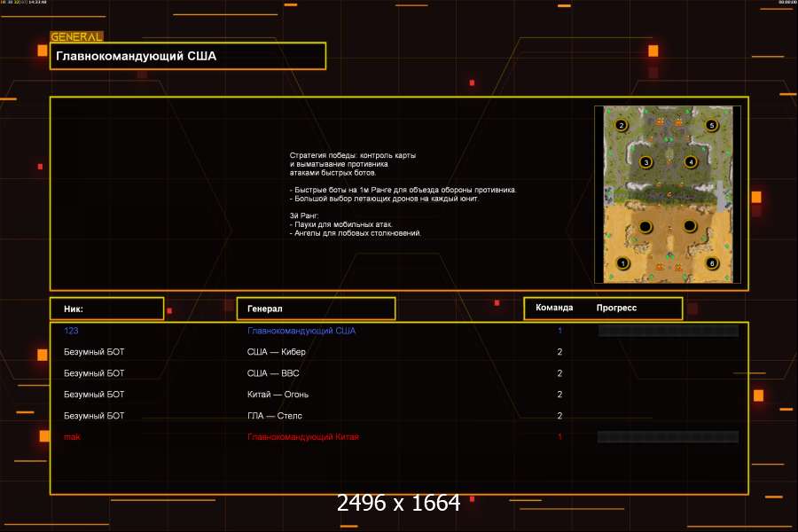This screenshot has height=532, width=798.
Task: Click the 'Прогресс' column header
Action: [616, 308]
